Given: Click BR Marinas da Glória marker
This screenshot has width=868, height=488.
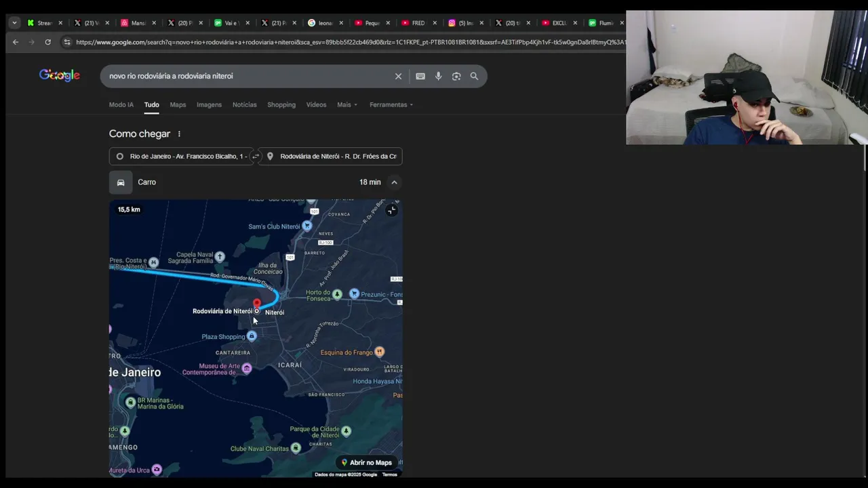Looking at the screenshot, I should click(x=130, y=403).
